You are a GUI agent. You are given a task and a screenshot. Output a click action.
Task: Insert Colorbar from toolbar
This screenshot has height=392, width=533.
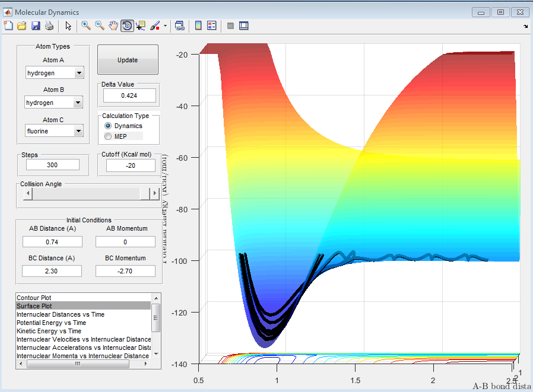coord(198,26)
